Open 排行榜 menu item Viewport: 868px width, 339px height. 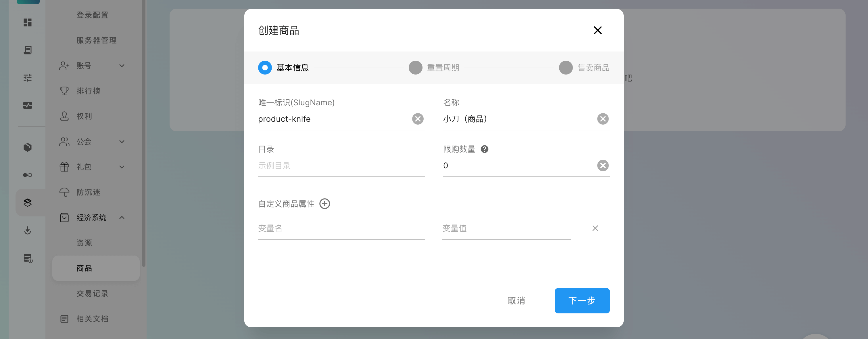point(88,91)
